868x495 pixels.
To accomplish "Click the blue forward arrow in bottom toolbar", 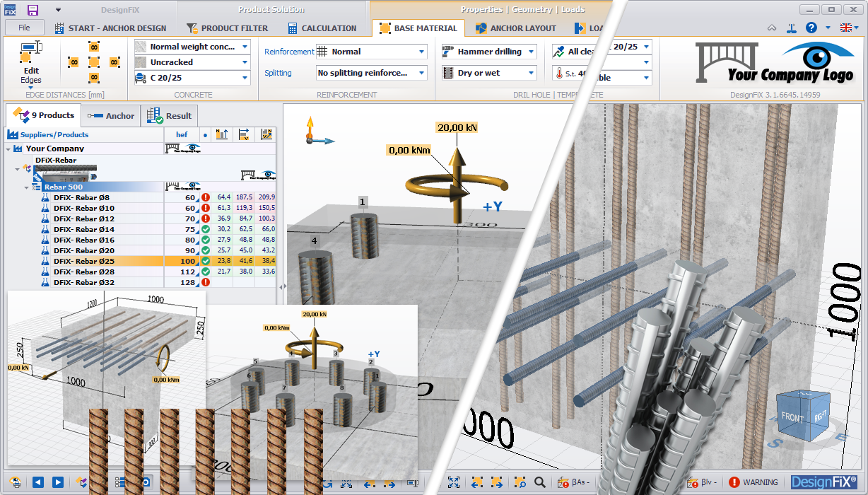I will [x=58, y=482].
